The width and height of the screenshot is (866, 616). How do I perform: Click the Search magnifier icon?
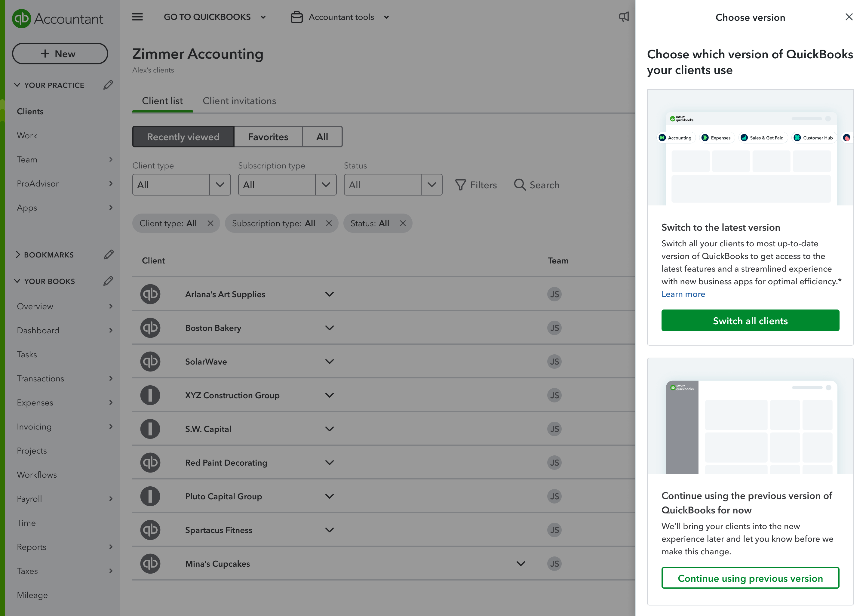pos(519,185)
